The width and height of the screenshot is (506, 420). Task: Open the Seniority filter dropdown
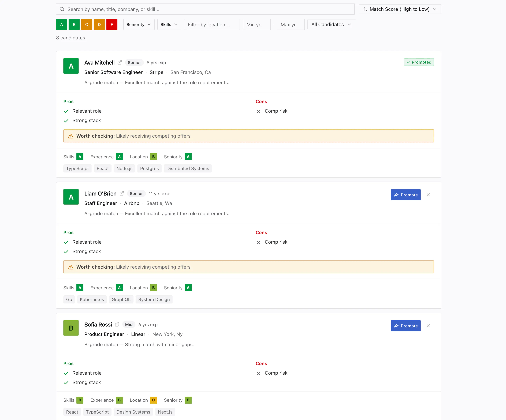pyautogui.click(x=139, y=25)
